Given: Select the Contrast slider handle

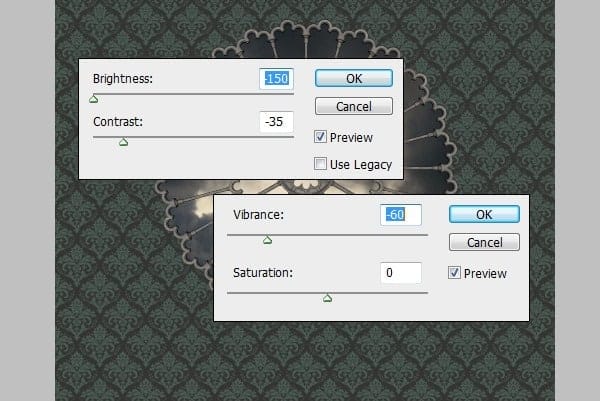Looking at the screenshot, I should (x=124, y=143).
